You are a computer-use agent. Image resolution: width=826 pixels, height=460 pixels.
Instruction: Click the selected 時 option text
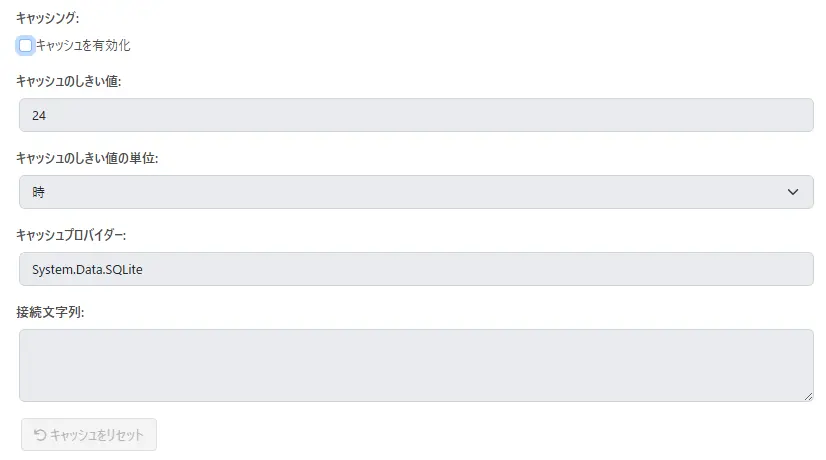[x=38, y=192]
